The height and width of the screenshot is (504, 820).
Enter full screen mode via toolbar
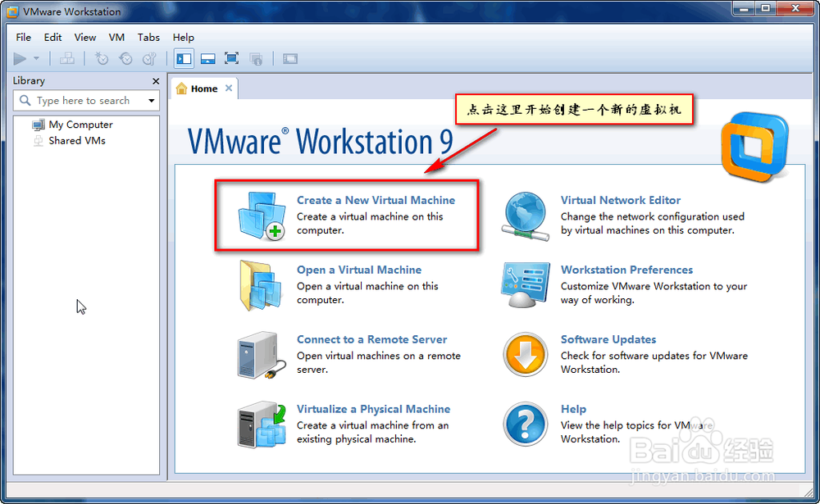point(231,58)
